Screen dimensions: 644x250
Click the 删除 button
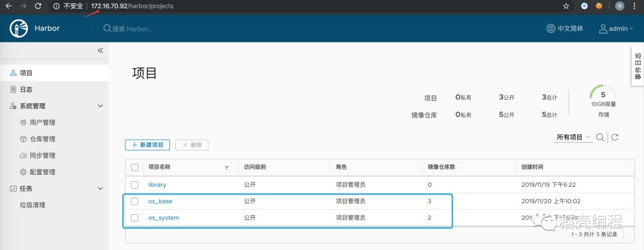coord(192,145)
